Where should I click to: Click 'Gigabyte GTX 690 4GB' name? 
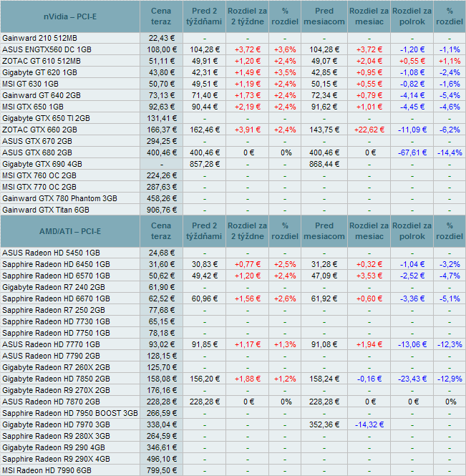(x=42, y=164)
